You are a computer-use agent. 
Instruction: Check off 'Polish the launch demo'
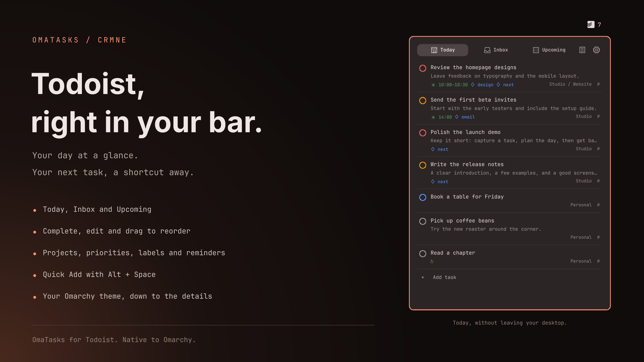pos(423,133)
